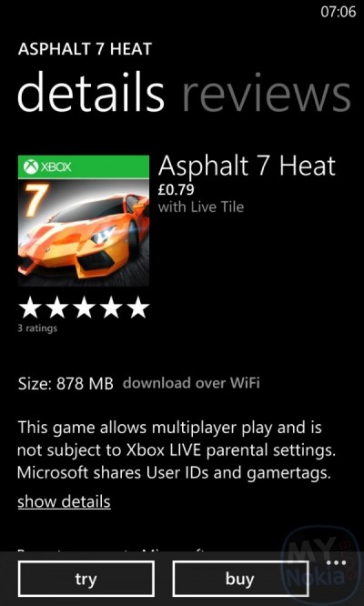Tap the third rating star
Image resolution: width=364 pixels, height=606 pixels.
[x=84, y=308]
